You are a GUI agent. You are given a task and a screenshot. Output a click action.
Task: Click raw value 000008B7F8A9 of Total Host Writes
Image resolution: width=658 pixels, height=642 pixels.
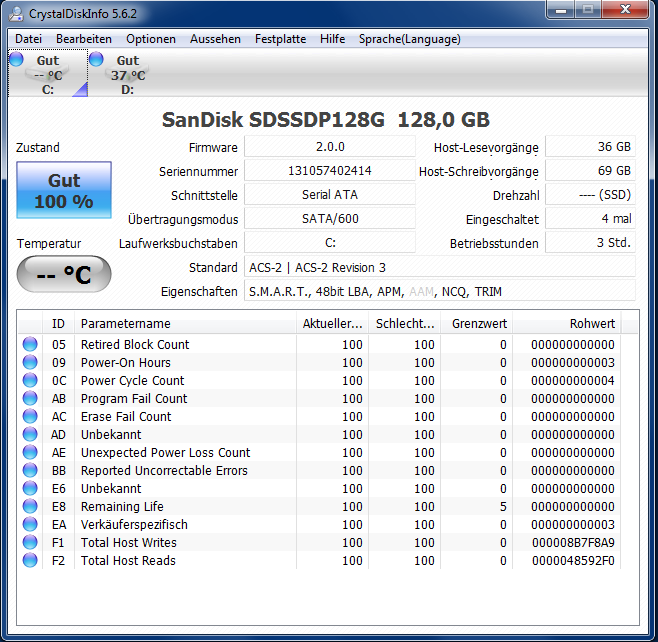573,543
